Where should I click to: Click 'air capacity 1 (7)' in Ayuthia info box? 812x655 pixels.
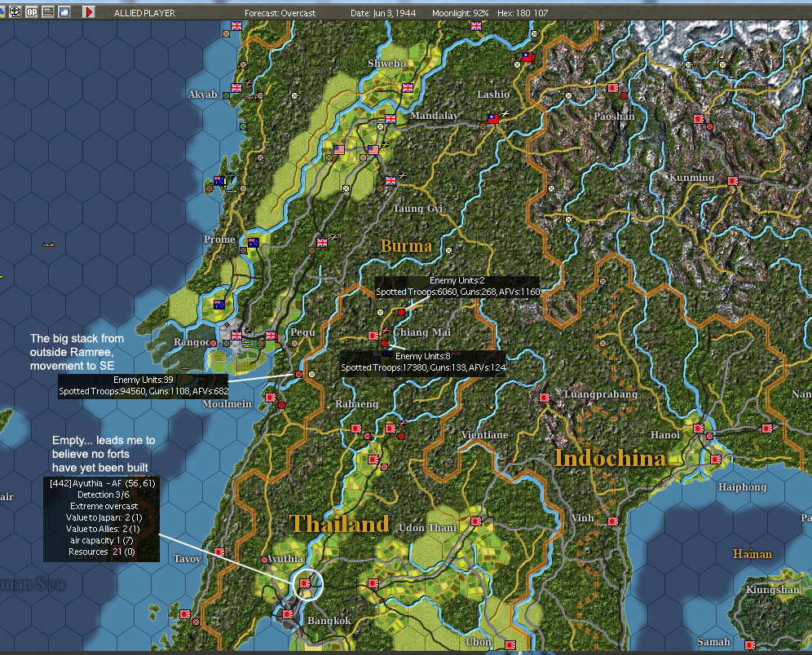click(102, 540)
